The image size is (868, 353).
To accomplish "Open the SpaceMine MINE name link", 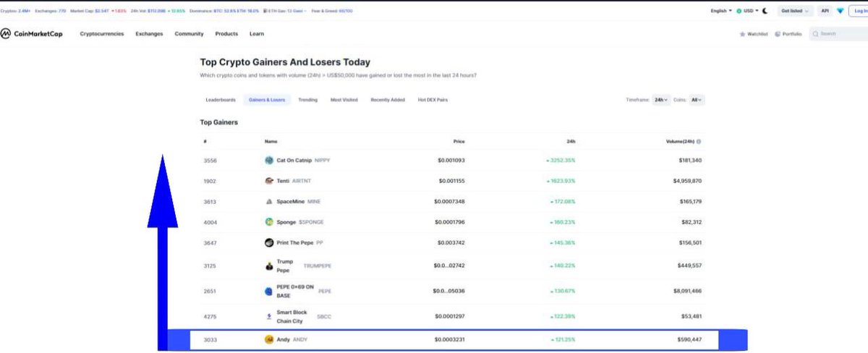I will click(x=298, y=201).
